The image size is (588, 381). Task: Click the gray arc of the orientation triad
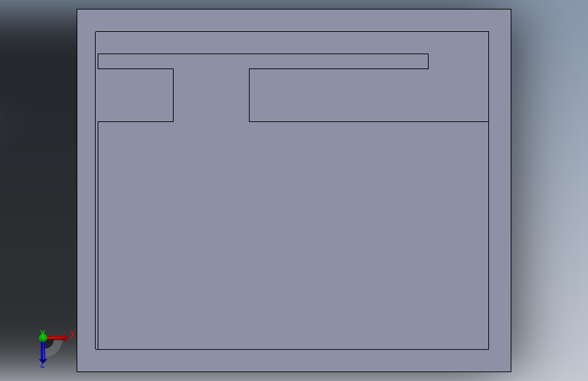[56, 348]
